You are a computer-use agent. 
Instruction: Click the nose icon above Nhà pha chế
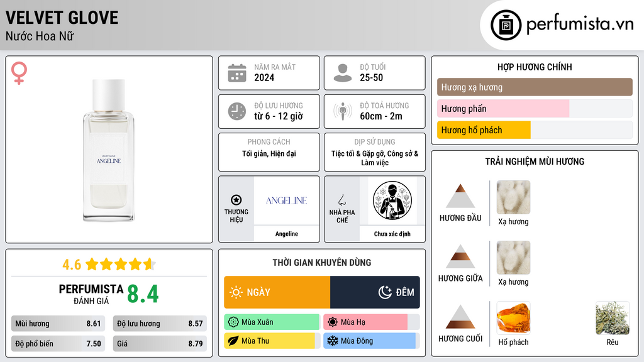(x=341, y=200)
